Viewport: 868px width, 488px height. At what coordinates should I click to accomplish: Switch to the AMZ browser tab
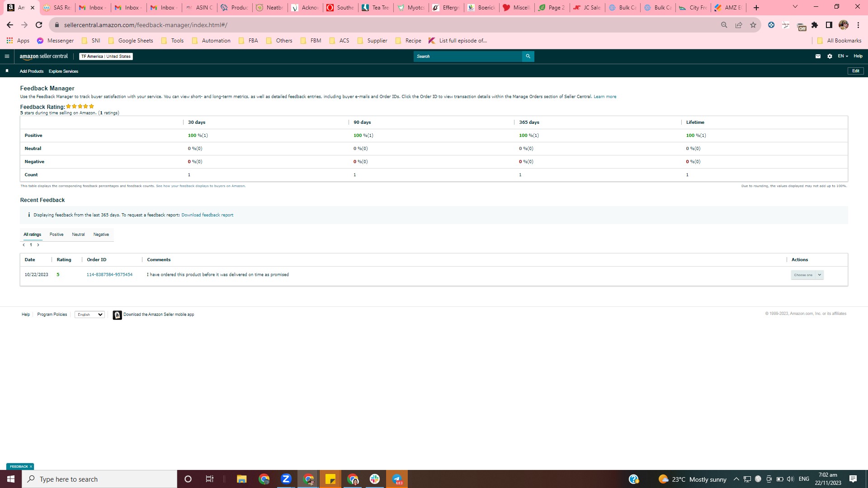728,8
